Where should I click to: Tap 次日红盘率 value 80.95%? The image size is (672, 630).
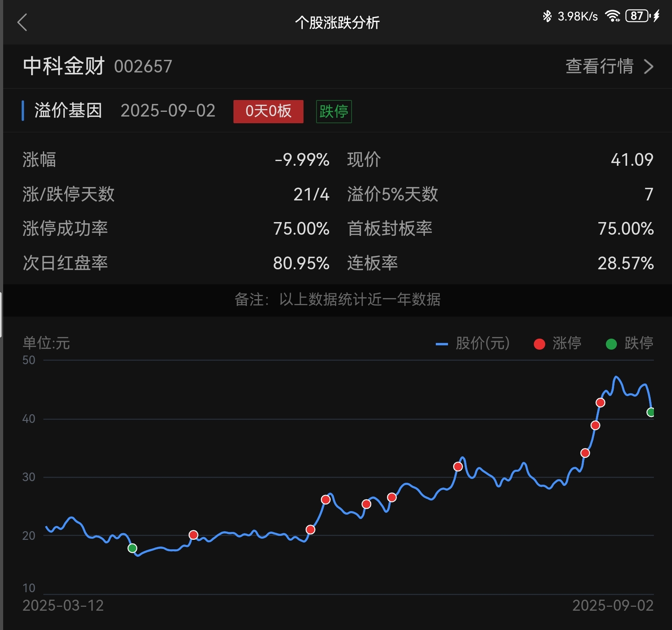[301, 263]
